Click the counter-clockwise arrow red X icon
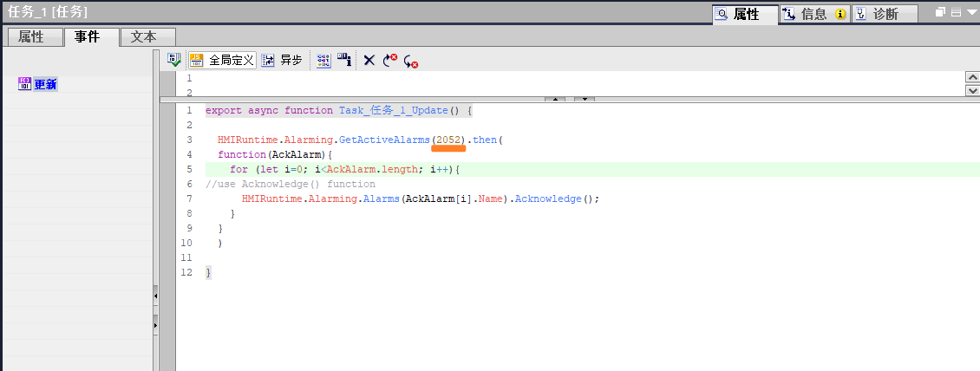Image resolution: width=980 pixels, height=371 pixels. pyautogui.click(x=410, y=61)
